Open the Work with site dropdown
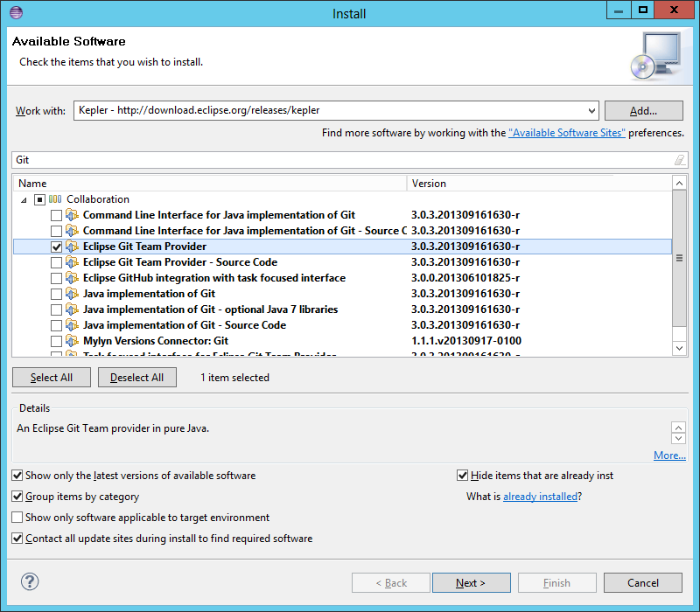This screenshot has width=700, height=612. tap(591, 111)
